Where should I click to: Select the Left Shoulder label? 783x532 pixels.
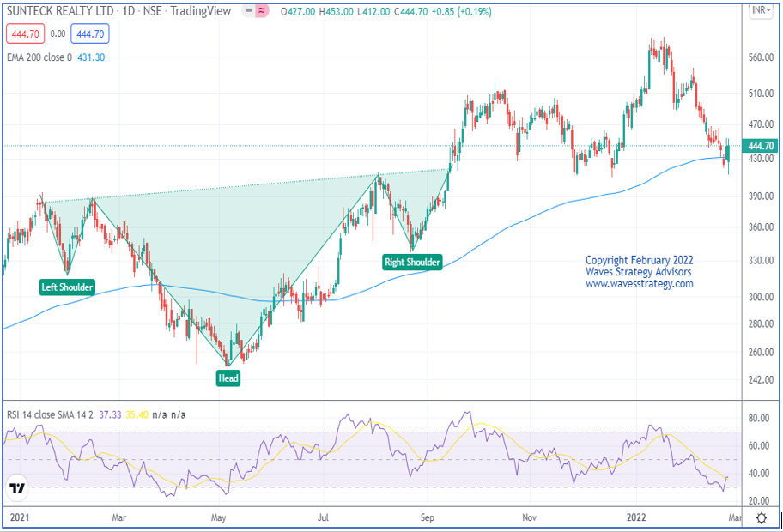pyautogui.click(x=67, y=287)
